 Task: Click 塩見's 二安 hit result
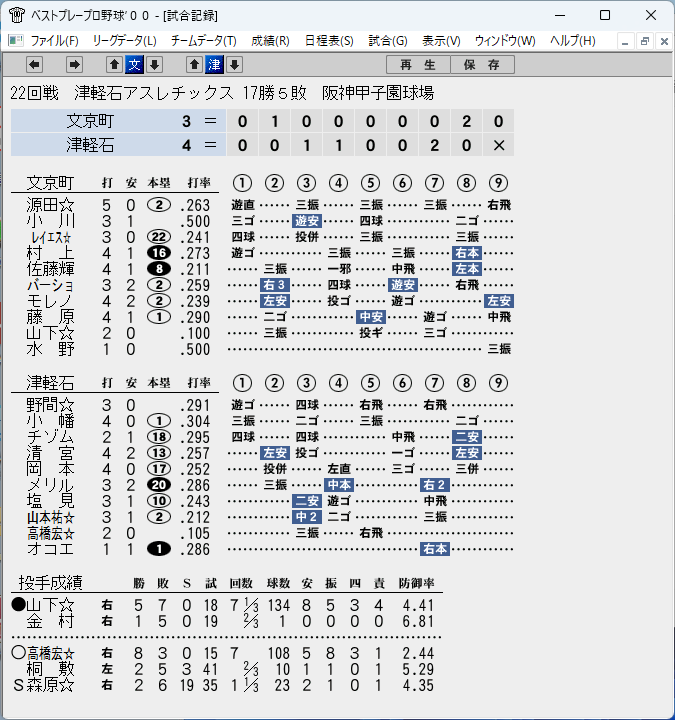307,501
